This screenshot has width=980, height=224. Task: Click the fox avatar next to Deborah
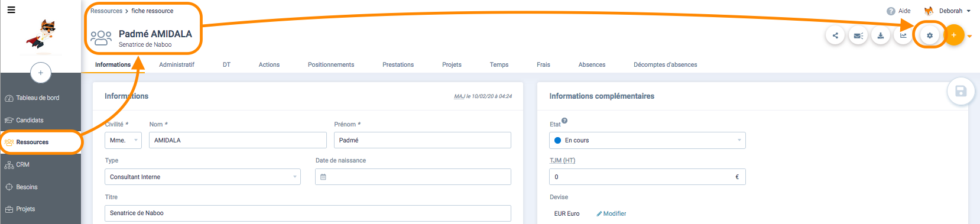point(929,11)
